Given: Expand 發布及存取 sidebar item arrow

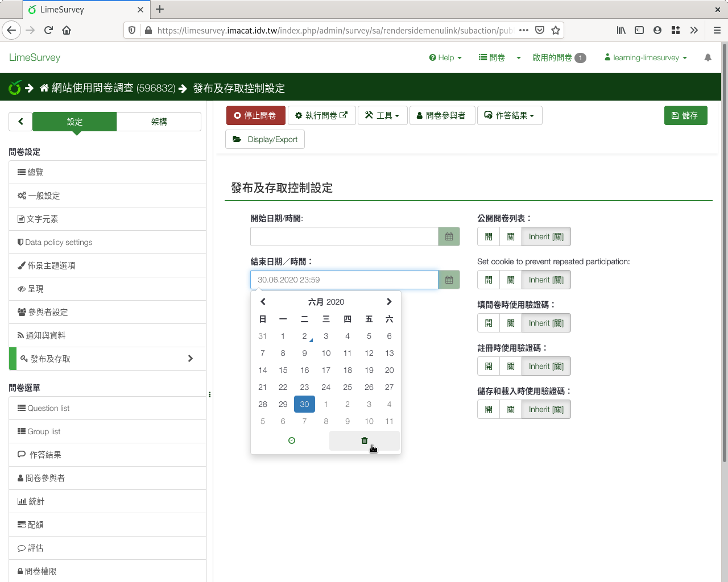Looking at the screenshot, I should tap(191, 359).
